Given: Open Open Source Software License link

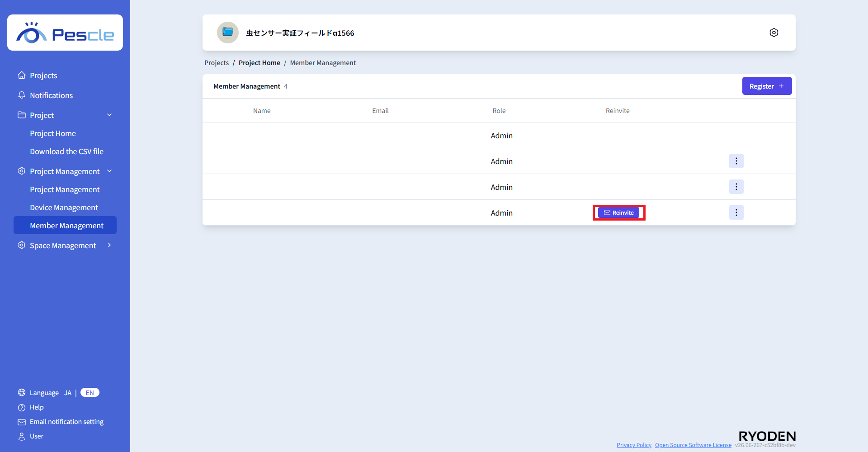Looking at the screenshot, I should 693,445.
